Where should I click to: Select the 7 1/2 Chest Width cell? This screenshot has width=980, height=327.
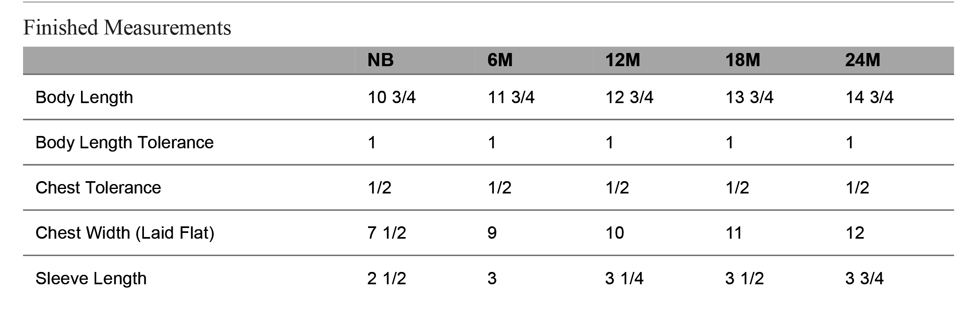(387, 233)
